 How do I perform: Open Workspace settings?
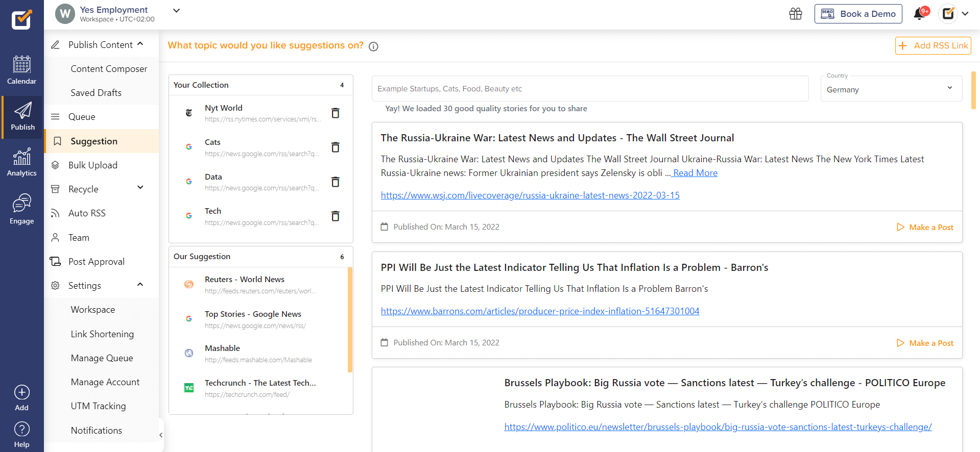coord(93,309)
